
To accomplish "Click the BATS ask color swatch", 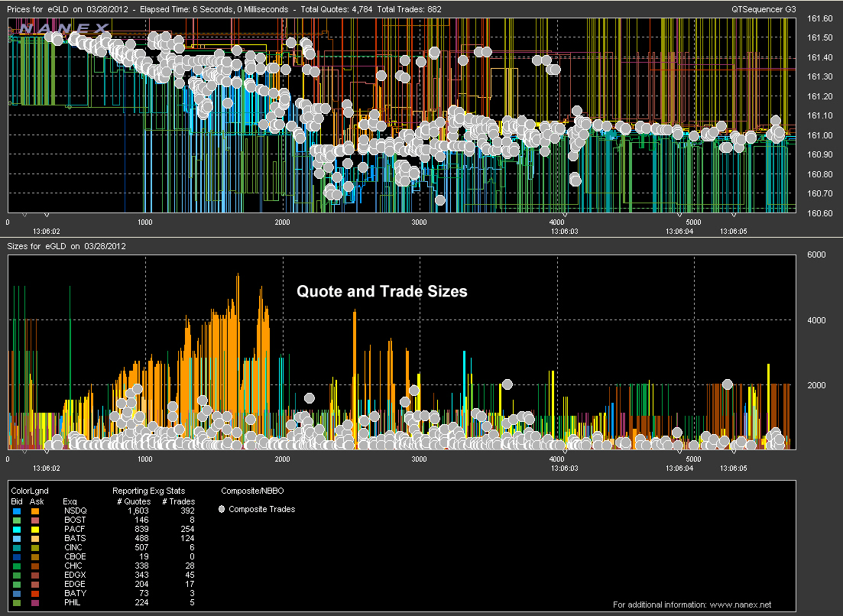I will point(35,539).
